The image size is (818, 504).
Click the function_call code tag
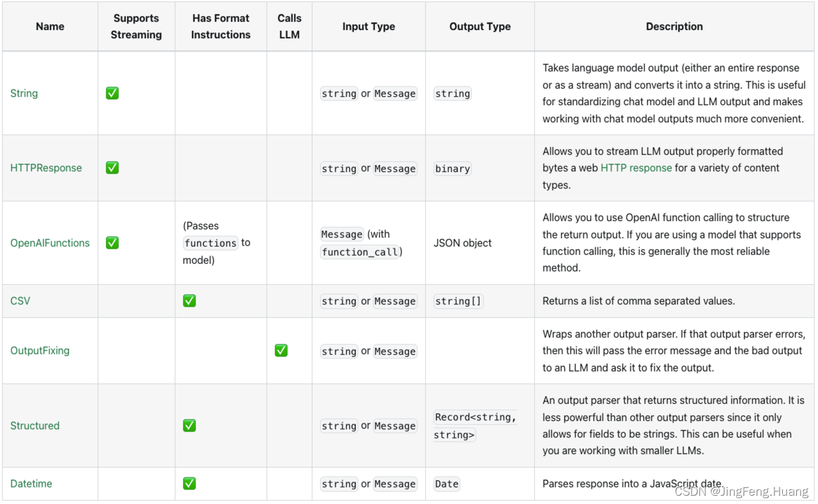click(360, 252)
